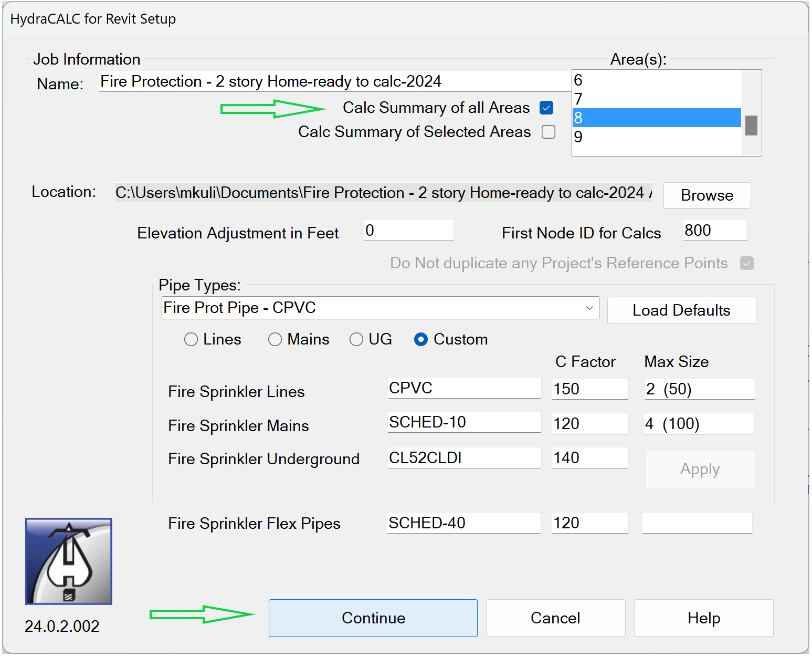Click Continue to proceed
Screen dimensions: 812x657
[373, 618]
